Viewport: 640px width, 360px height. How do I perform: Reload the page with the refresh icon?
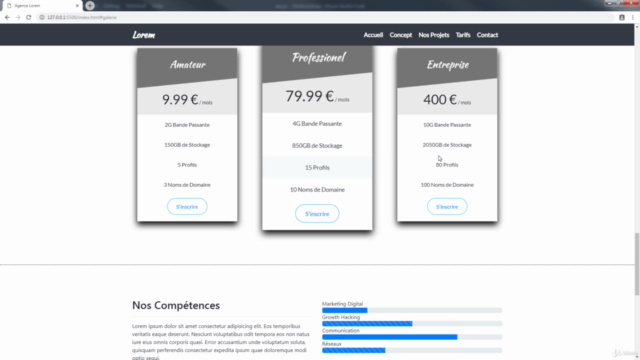[x=28, y=17]
